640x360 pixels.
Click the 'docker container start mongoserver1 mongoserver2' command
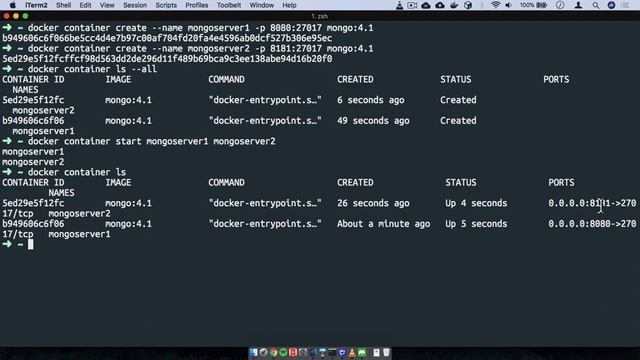point(151,142)
